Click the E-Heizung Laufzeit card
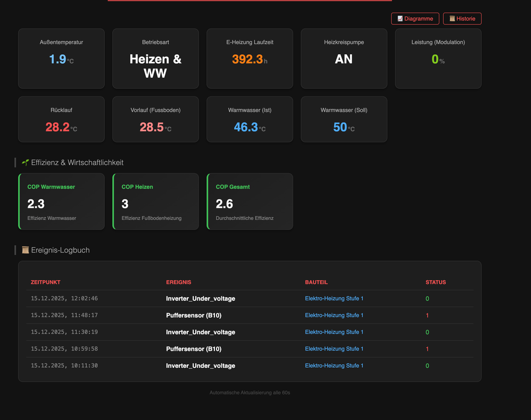The height and width of the screenshot is (420, 531). click(250, 58)
